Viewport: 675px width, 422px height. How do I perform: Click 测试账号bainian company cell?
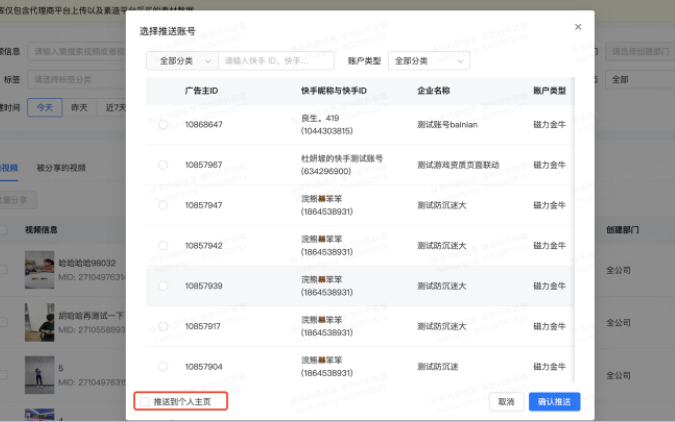(447, 125)
